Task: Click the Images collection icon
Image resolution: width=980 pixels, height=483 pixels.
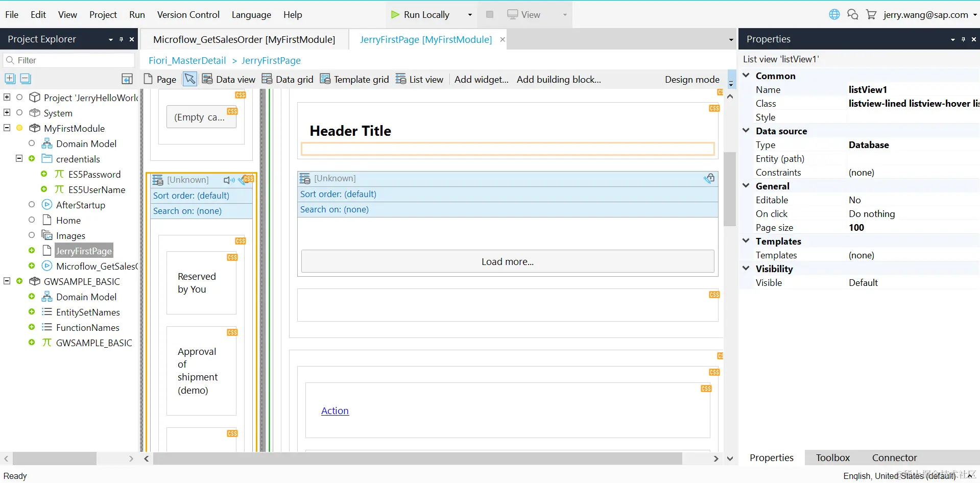Action: [x=47, y=235]
